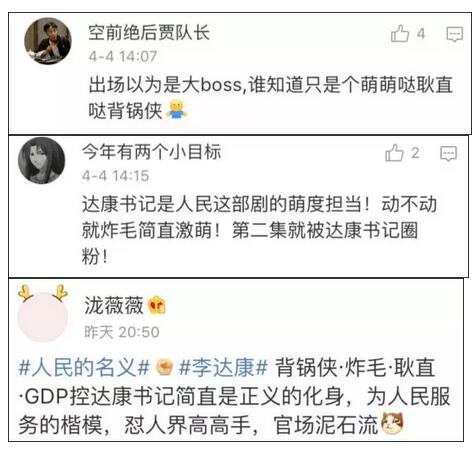The height and width of the screenshot is (455, 476).
Task: Click timestamp 4-4 14:15
Action: (115, 176)
